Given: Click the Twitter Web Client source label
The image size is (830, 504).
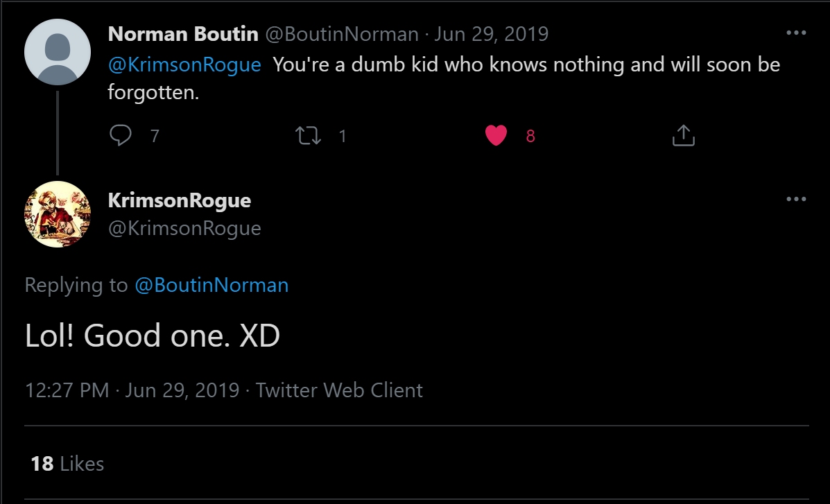Looking at the screenshot, I should coord(339,390).
